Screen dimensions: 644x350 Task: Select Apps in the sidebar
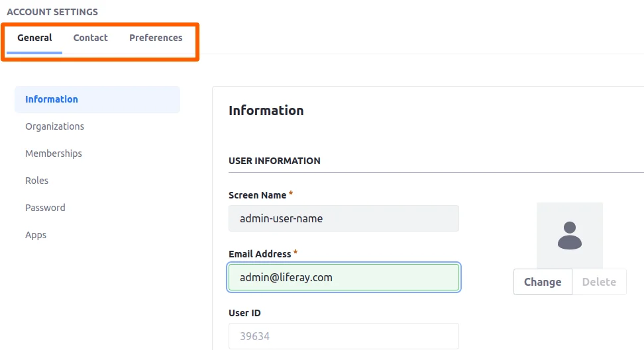[36, 235]
